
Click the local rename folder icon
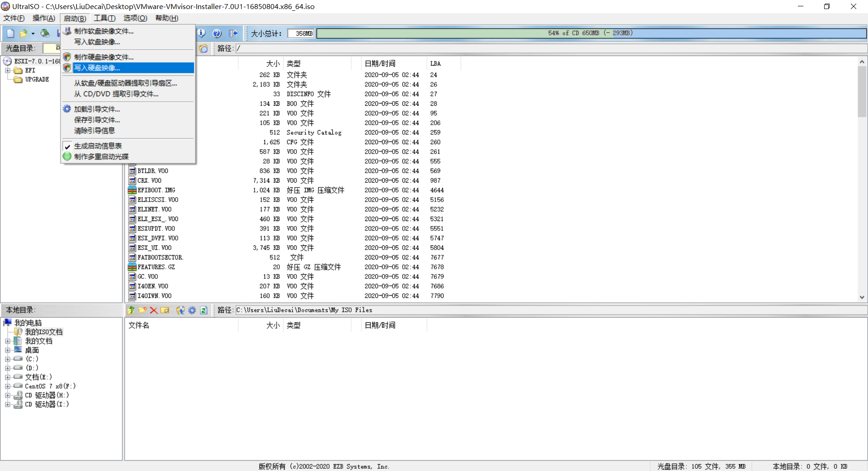[165, 310]
